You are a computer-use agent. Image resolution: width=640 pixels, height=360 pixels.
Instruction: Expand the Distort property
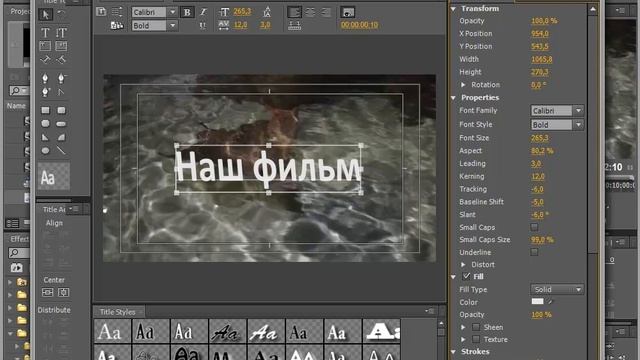pos(463,264)
